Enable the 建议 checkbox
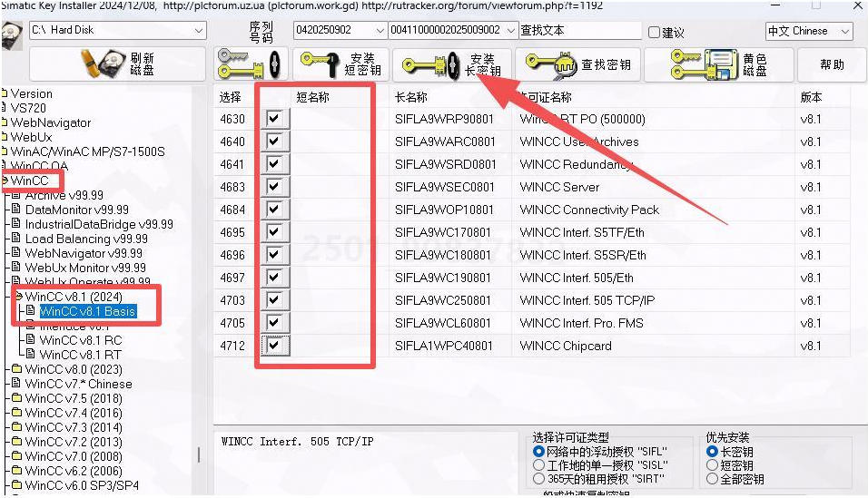This screenshot has width=868, height=498. [x=654, y=32]
